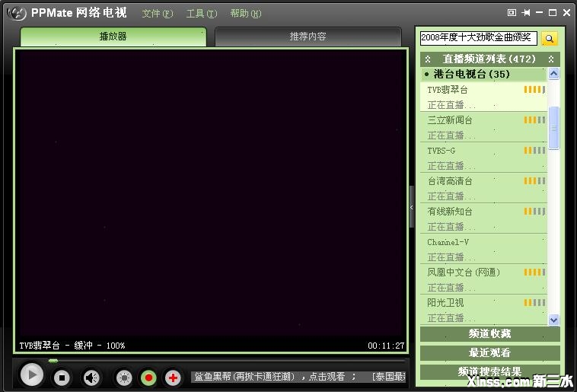This screenshot has width=577, height=392.
Task: Expand the 直播频道列表(472) header
Action: tap(489, 59)
